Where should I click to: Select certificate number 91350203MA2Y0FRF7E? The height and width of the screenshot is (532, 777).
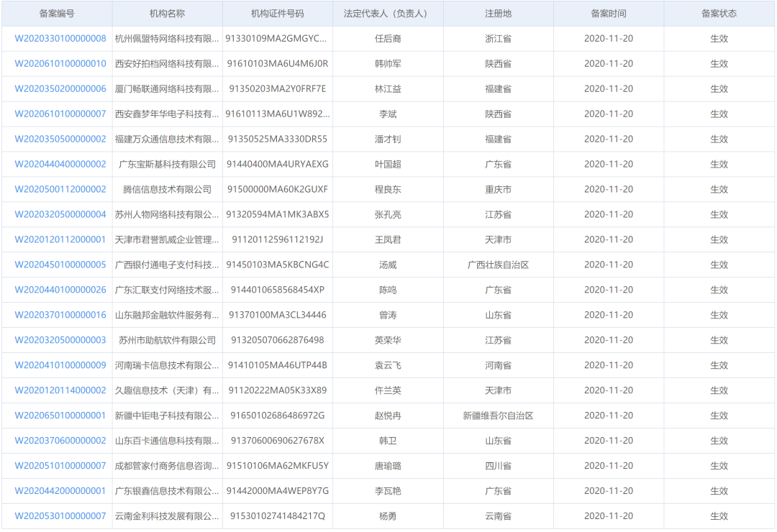[278, 89]
